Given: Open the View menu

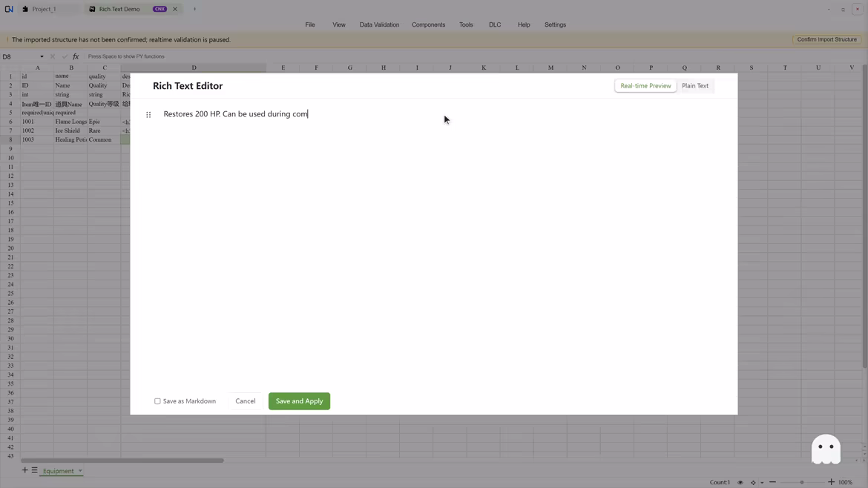Looking at the screenshot, I should 339,25.
